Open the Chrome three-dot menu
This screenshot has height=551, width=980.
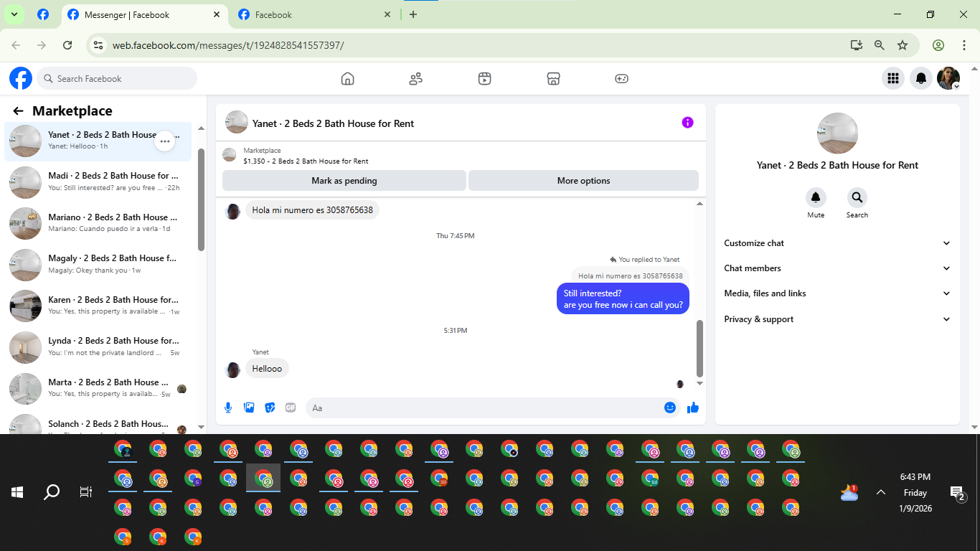964,45
